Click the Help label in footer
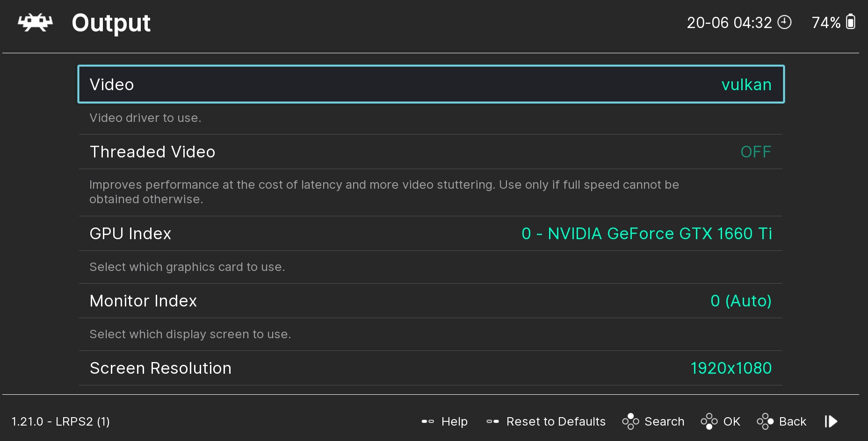The height and width of the screenshot is (441, 868). pyautogui.click(x=455, y=421)
